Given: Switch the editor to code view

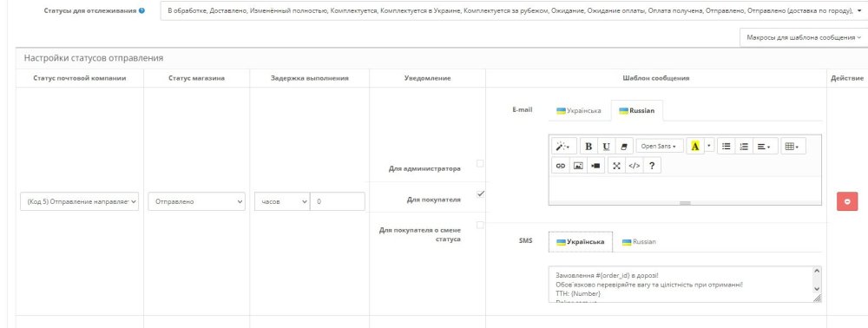Looking at the screenshot, I should (x=635, y=166).
